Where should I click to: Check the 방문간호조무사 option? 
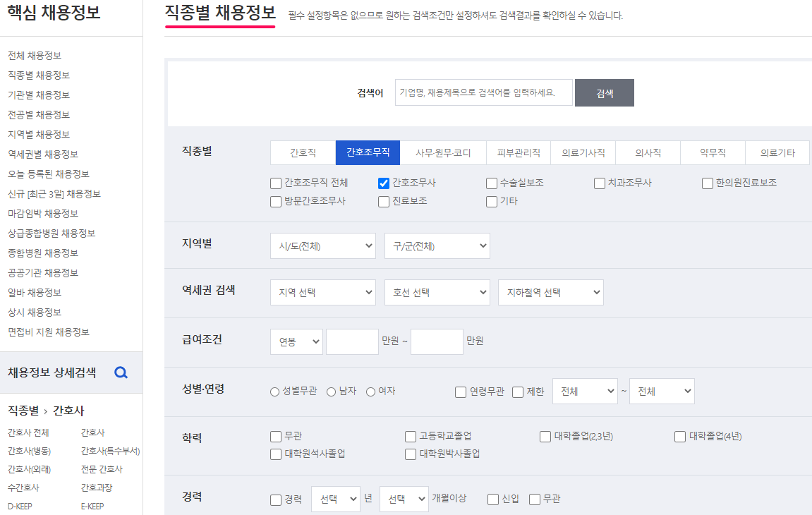[275, 201]
